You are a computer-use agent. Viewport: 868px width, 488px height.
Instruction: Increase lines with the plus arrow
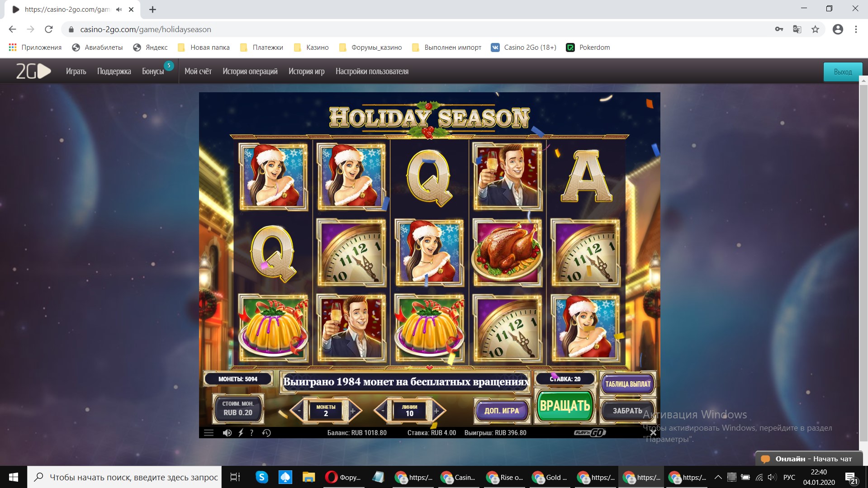point(437,411)
